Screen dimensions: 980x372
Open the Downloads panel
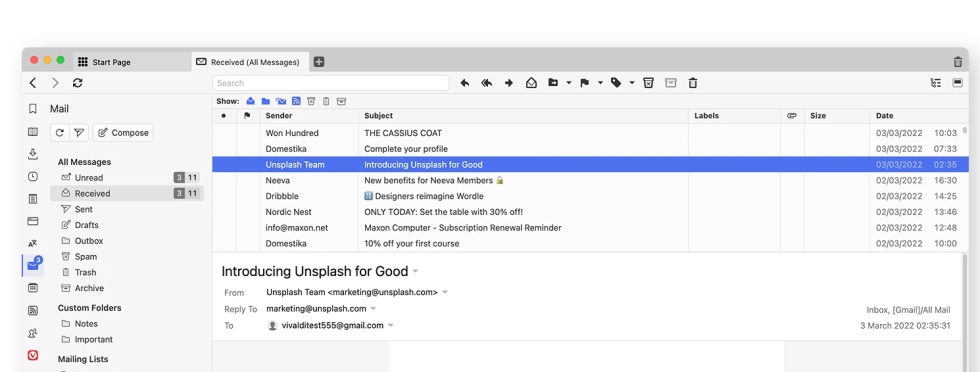(33, 154)
